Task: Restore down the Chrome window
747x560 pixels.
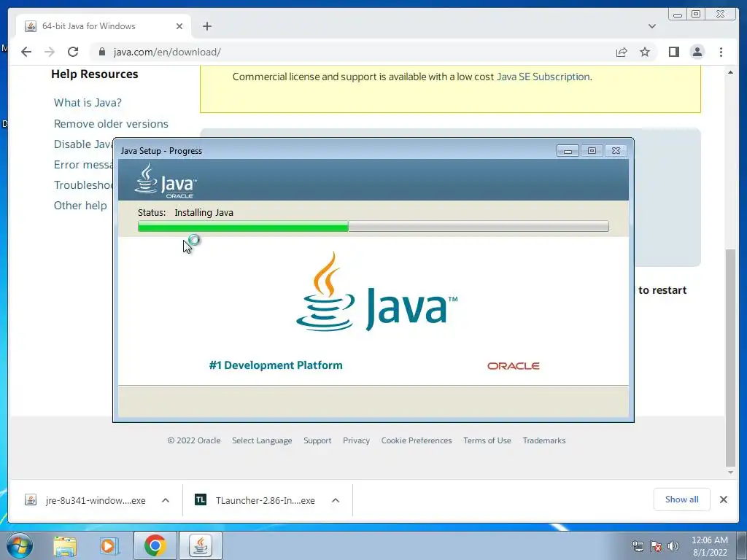Action: tap(696, 15)
